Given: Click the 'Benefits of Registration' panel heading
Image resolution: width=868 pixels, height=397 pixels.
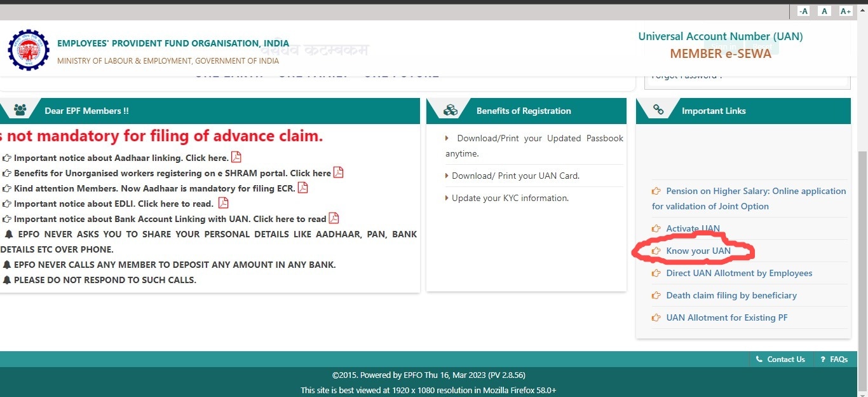Looking at the screenshot, I should pos(524,111).
